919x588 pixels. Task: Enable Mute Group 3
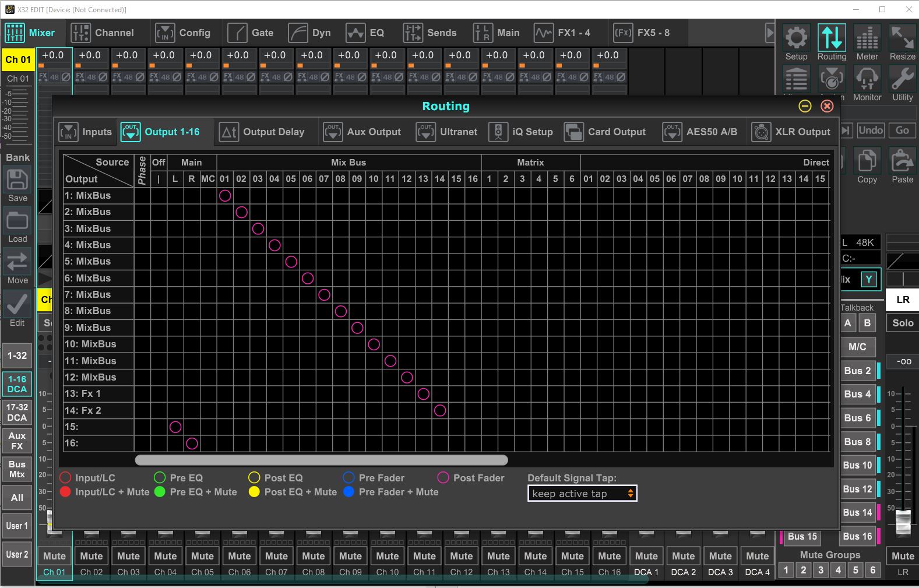coord(821,570)
